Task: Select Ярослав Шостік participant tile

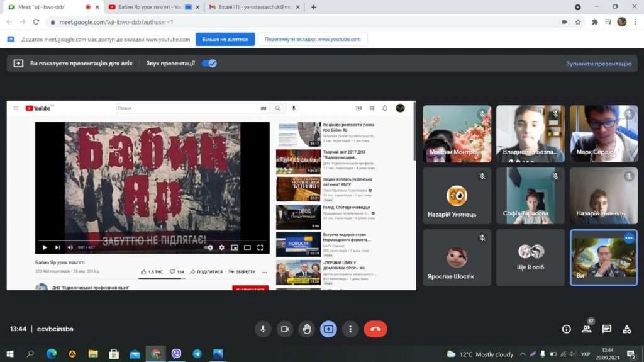Action: click(x=457, y=257)
